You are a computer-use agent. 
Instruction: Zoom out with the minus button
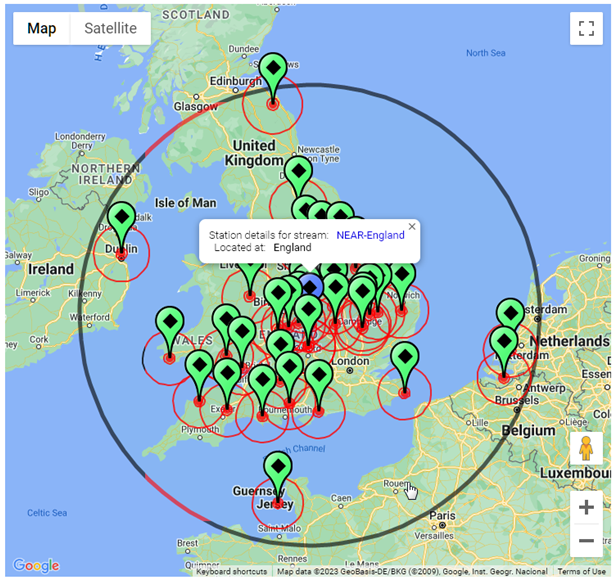[586, 541]
